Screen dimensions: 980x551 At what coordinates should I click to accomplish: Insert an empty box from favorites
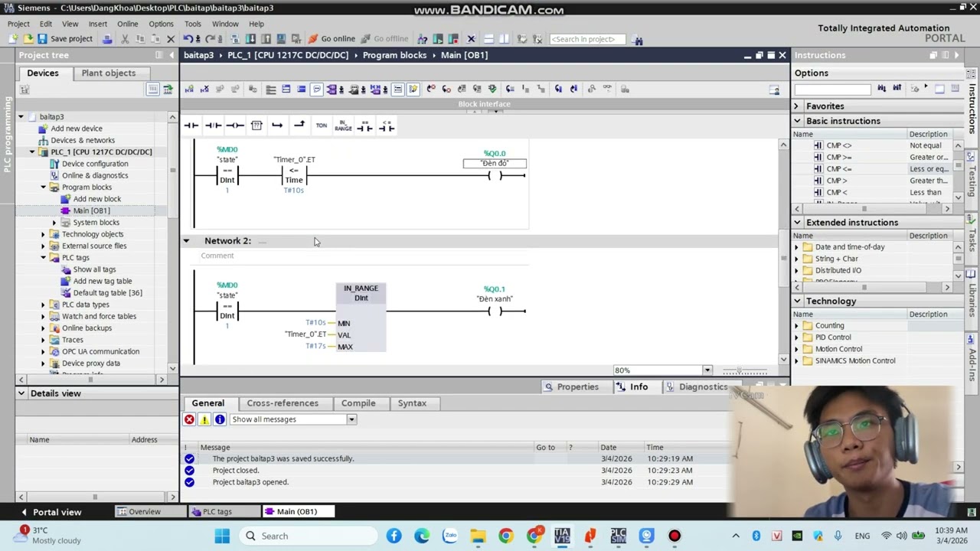pos(256,126)
